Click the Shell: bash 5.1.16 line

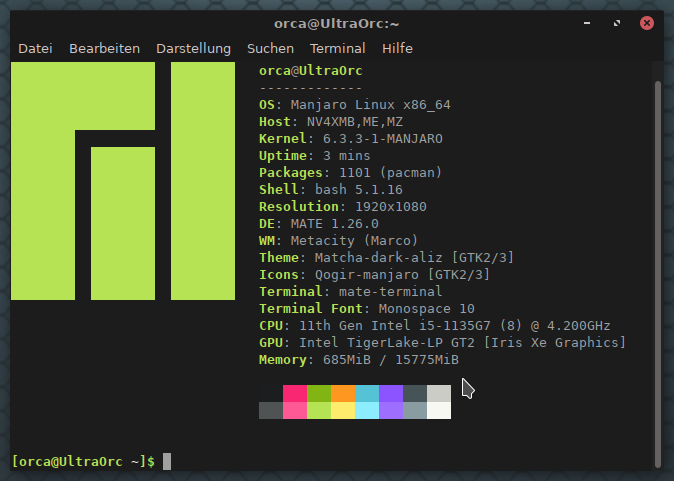331,190
